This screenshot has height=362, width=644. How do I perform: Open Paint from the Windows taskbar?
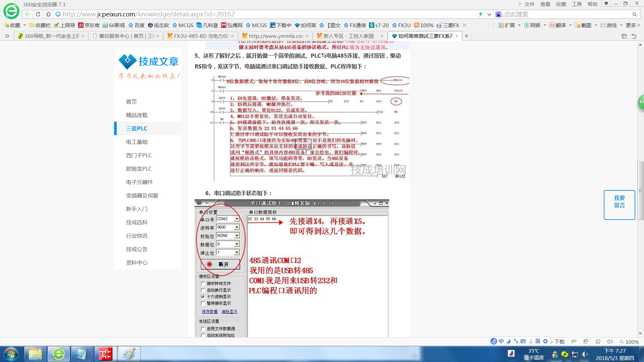pyautogui.click(x=129, y=354)
